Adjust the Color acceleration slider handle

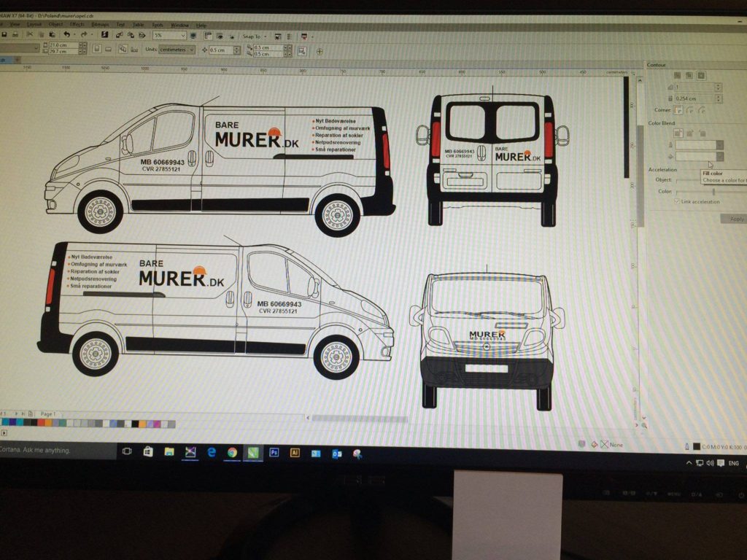(x=713, y=192)
